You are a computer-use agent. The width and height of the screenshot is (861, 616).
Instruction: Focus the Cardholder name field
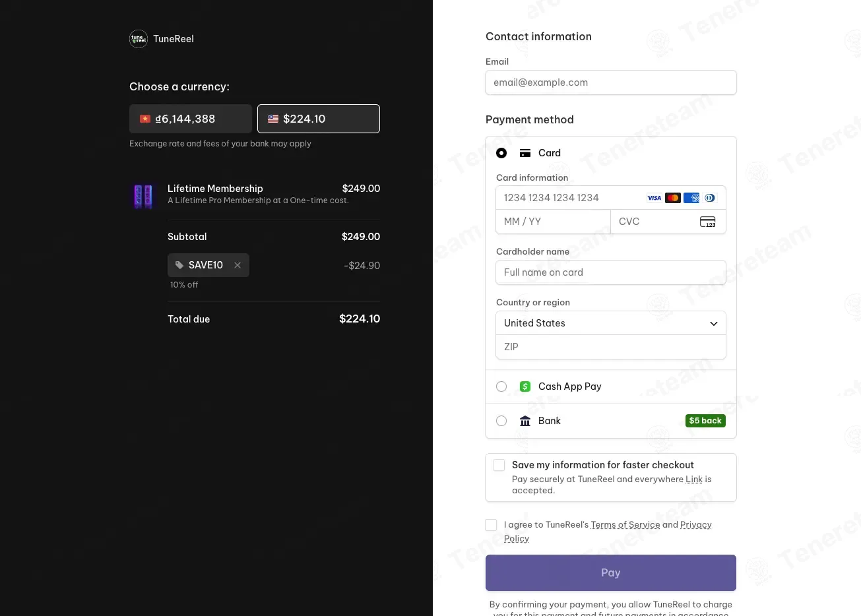pos(611,272)
